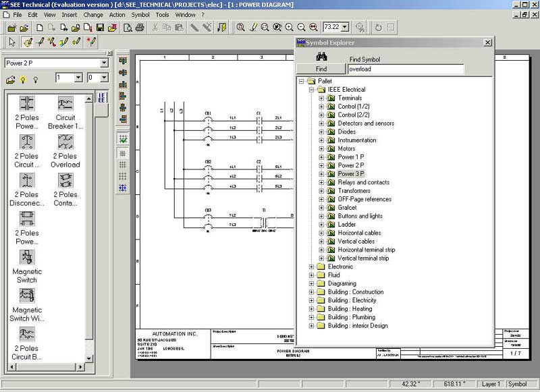Click the zoom out magnifier icon
The height and width of the screenshot is (392, 540).
click(x=301, y=28)
